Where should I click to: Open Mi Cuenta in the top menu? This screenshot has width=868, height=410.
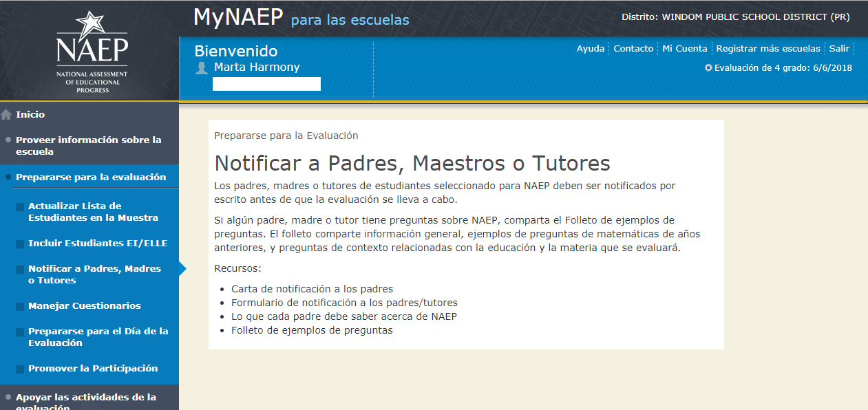click(x=684, y=49)
